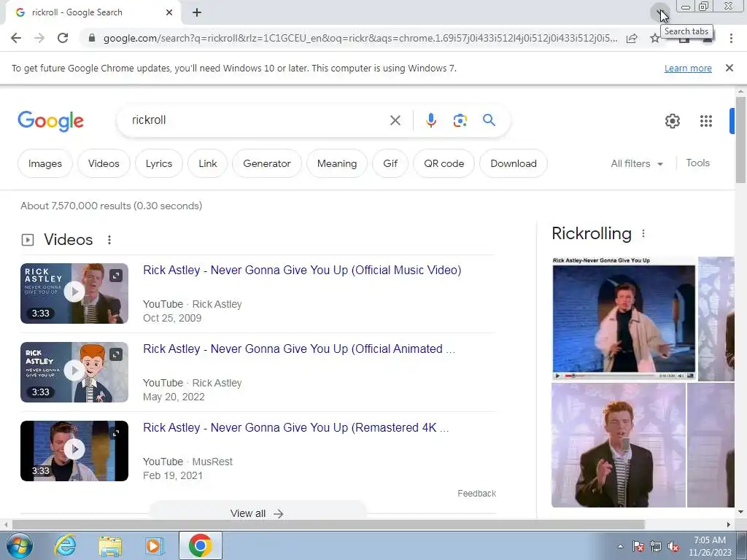Show hidden system tray icons
This screenshot has width=747, height=560.
click(x=620, y=546)
